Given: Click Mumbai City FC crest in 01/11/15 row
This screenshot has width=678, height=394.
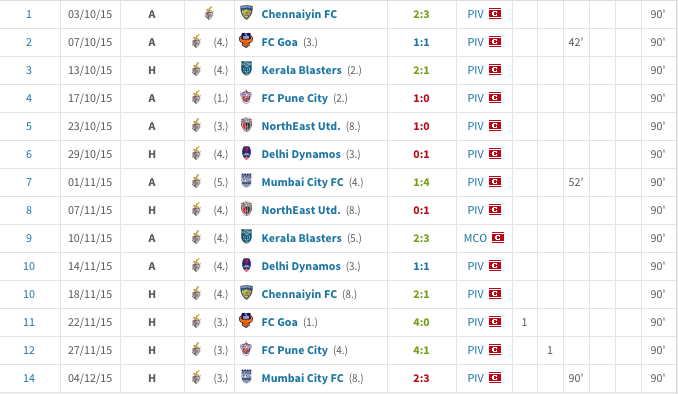Looking at the screenshot, I should tap(246, 181).
